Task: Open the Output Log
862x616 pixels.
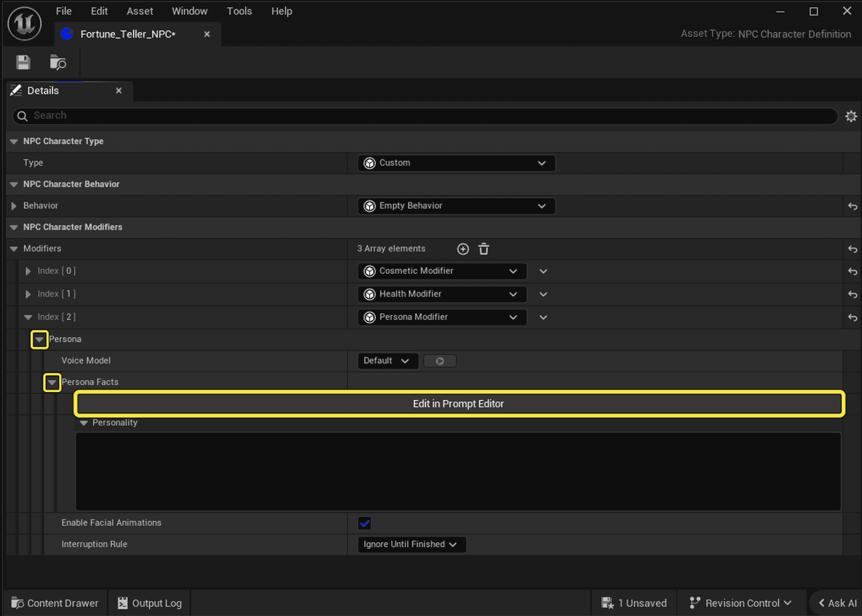Action: click(x=150, y=603)
